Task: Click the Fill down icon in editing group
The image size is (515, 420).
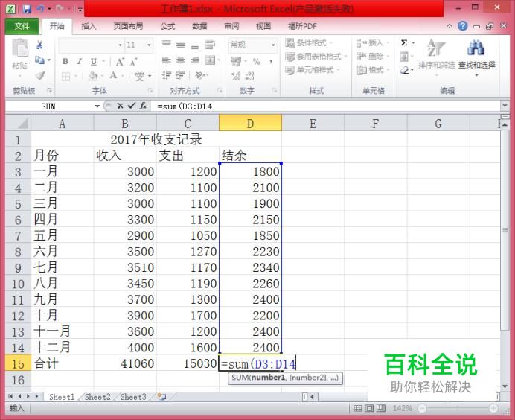Action: (x=404, y=57)
